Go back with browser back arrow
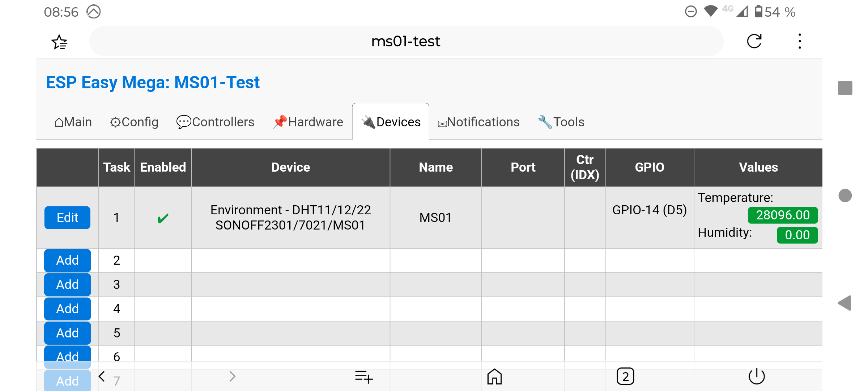The height and width of the screenshot is (391, 868). click(x=102, y=377)
